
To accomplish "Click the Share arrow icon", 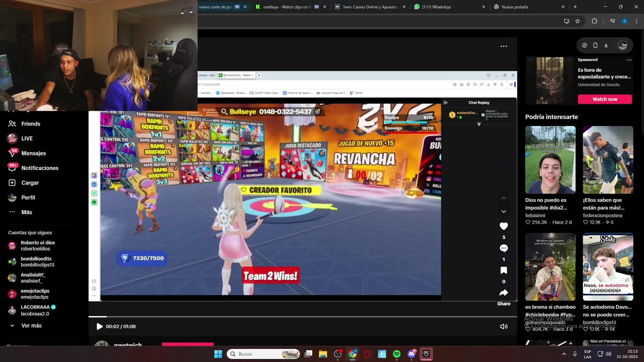I will (x=504, y=293).
